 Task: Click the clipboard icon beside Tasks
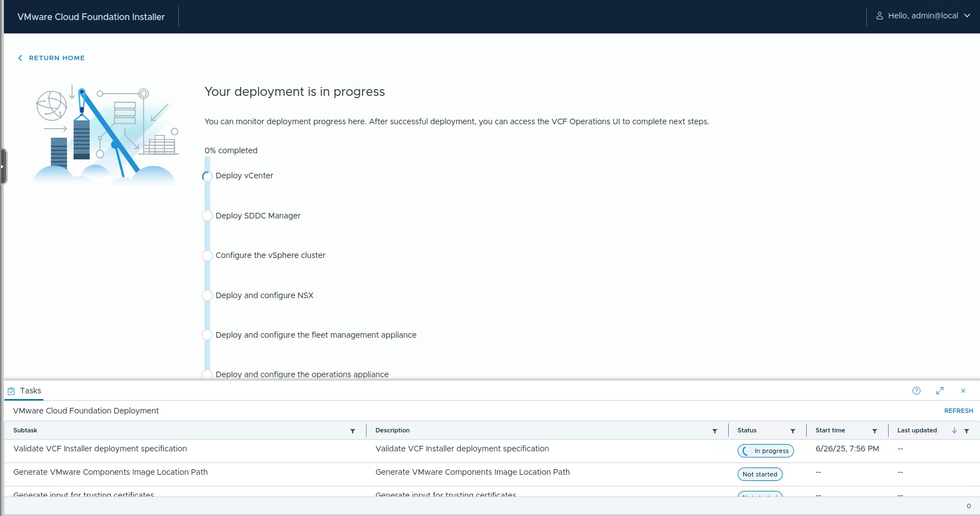[x=11, y=391]
